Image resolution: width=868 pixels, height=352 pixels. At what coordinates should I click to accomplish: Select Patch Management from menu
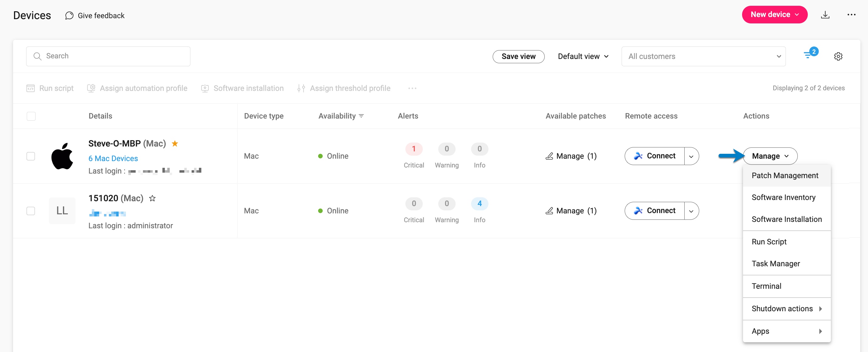tap(786, 175)
